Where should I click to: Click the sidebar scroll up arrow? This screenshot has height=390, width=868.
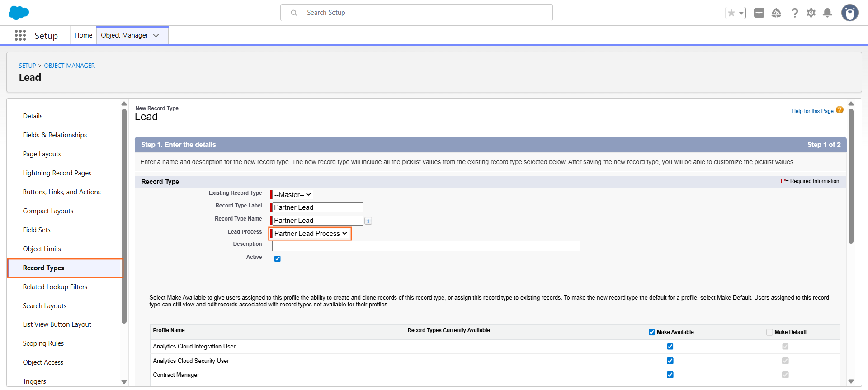tap(124, 104)
